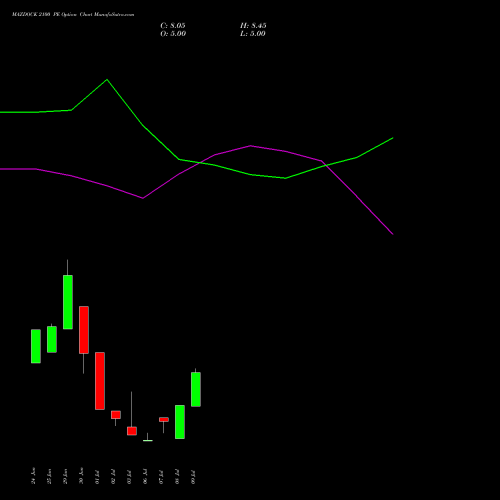Select the red candlestick for 03 Jul

pyautogui.click(x=132, y=431)
